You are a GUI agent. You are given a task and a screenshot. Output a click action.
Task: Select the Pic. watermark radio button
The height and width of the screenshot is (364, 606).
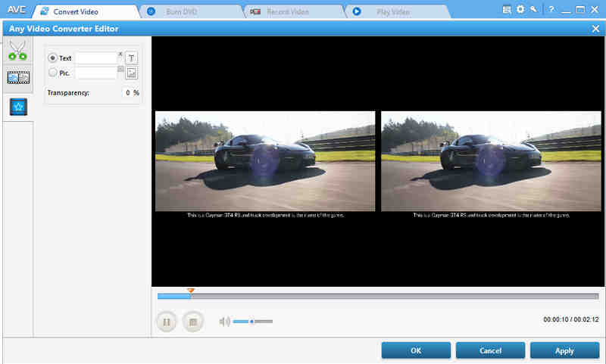(52, 73)
